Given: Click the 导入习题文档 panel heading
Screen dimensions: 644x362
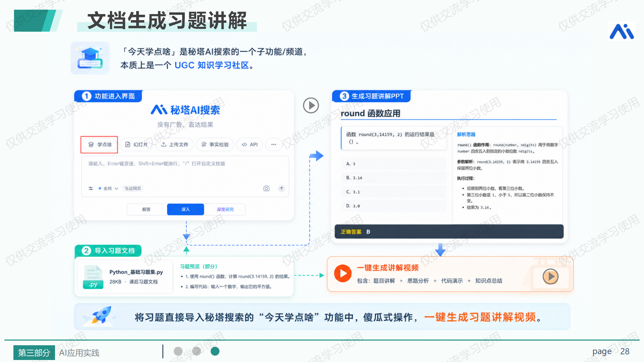Looking at the screenshot, I should point(115,251).
